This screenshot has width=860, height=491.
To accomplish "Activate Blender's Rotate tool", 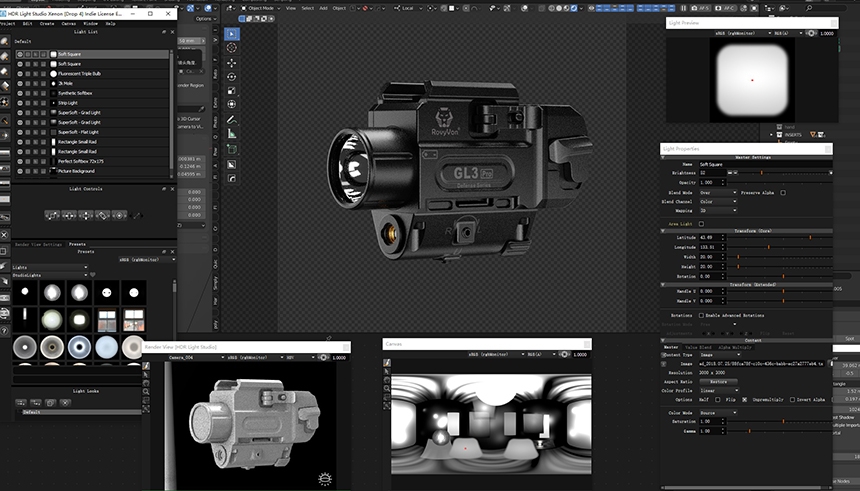I will 231,77.
